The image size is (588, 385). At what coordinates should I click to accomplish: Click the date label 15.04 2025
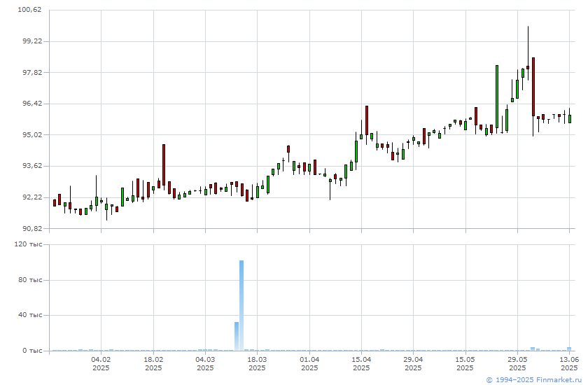pos(361,363)
